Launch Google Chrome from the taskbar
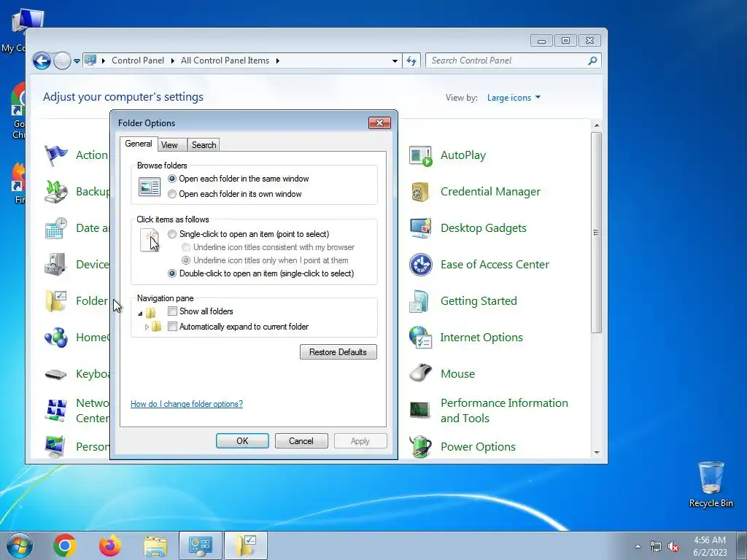This screenshot has height=560, width=747. coord(65,545)
